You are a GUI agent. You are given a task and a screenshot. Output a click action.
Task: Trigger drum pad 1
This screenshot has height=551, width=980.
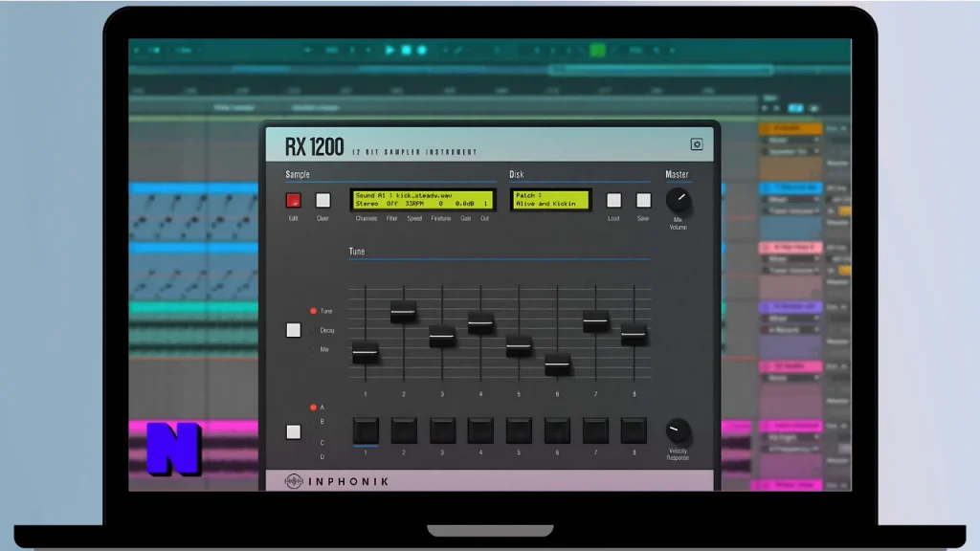(x=366, y=431)
